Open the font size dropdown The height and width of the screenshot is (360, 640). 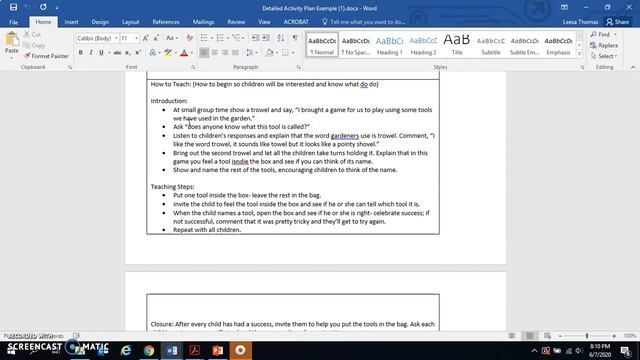(x=136, y=38)
